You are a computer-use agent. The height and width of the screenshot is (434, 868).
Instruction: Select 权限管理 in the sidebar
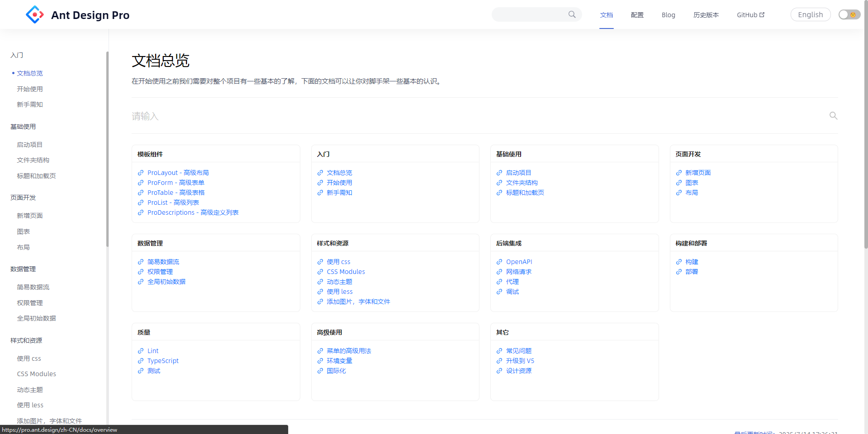coord(30,303)
